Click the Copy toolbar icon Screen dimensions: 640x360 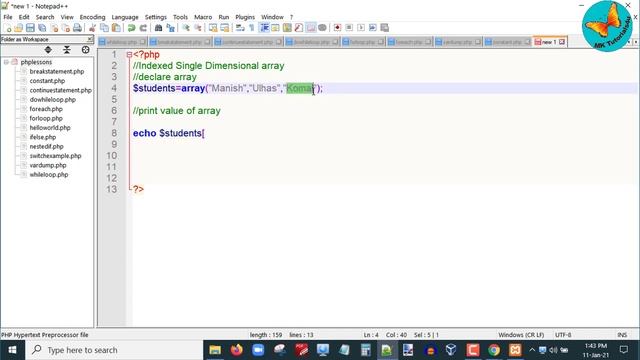pos(104,28)
